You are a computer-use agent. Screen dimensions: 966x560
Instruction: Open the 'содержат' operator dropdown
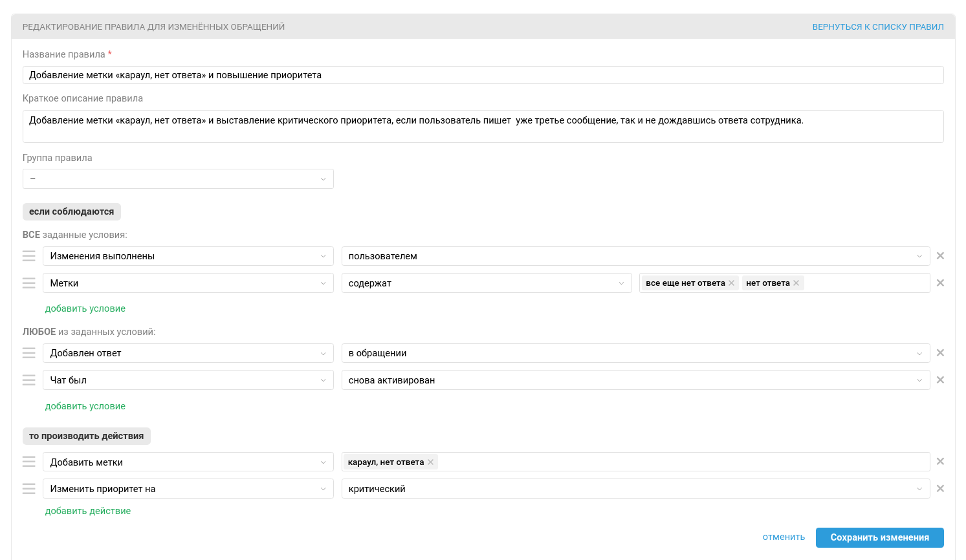[x=487, y=283]
